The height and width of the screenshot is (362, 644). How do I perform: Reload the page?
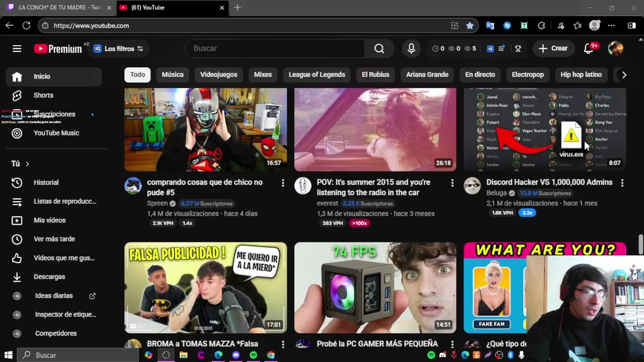tap(27, 25)
